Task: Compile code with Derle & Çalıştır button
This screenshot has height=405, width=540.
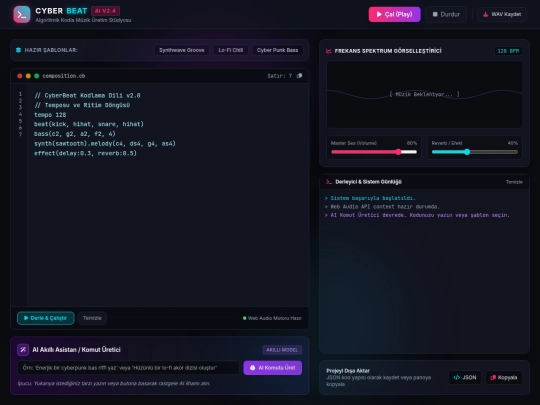Action: pyautogui.click(x=45, y=318)
